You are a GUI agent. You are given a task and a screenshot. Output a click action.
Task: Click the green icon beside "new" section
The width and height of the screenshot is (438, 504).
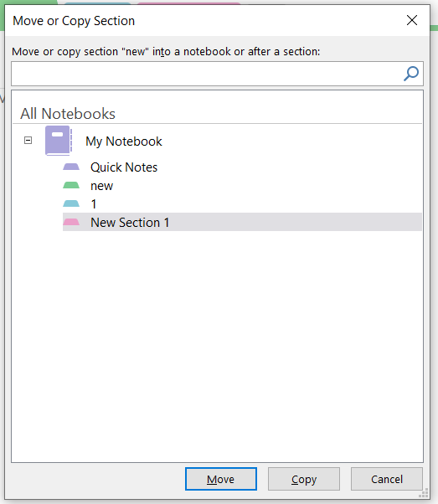tap(71, 185)
